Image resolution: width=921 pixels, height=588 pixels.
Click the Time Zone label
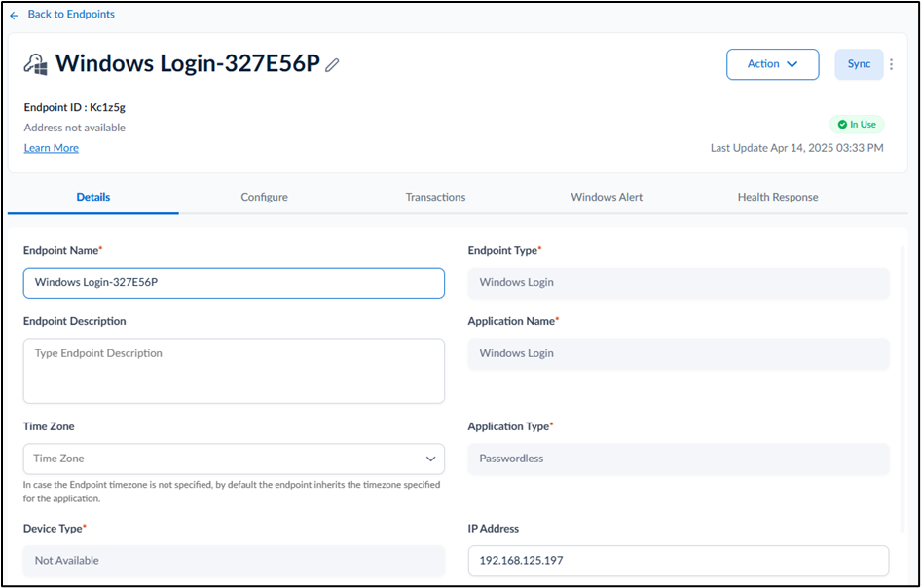[x=49, y=426]
